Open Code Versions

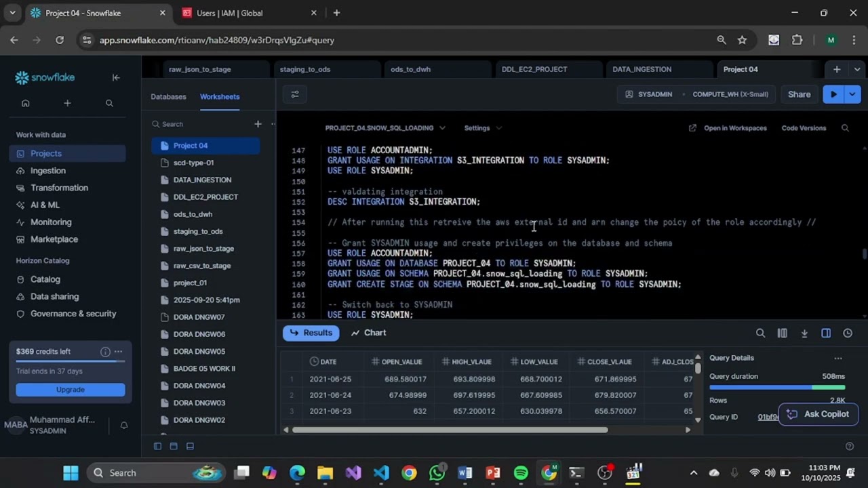click(x=804, y=128)
